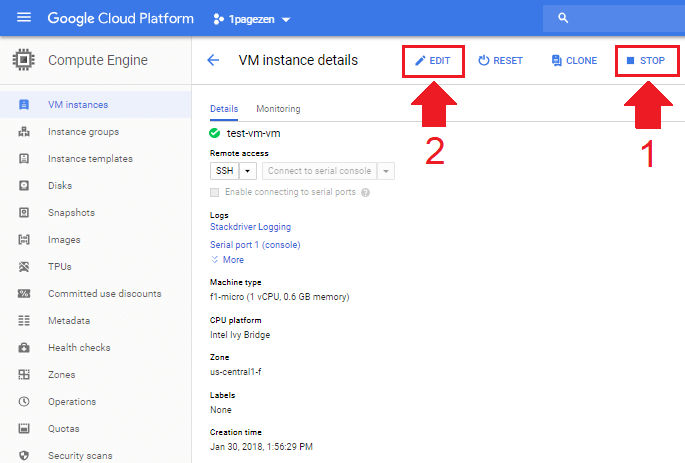Screen dimensions: 685x463
Task: Open the 1pagezen project selector dropdown
Action: pyautogui.click(x=252, y=19)
